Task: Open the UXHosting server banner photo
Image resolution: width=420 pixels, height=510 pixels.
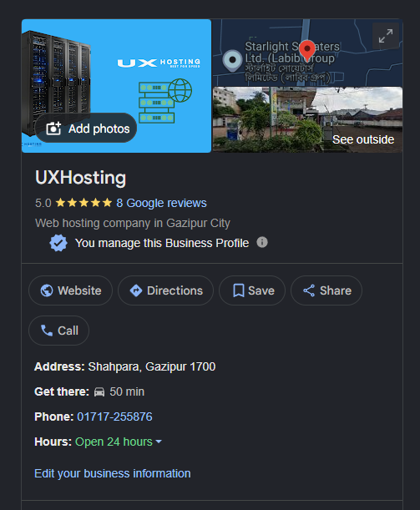Action: tap(116, 86)
